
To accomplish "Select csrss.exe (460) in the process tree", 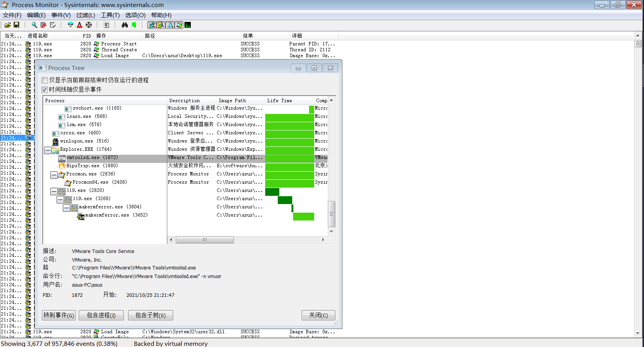I will (x=80, y=133).
